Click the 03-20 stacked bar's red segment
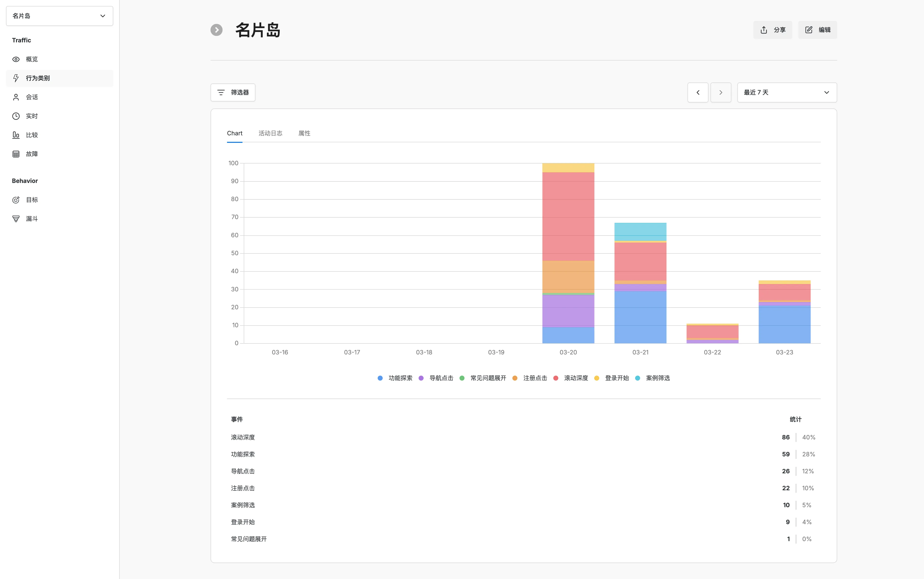 pos(568,216)
